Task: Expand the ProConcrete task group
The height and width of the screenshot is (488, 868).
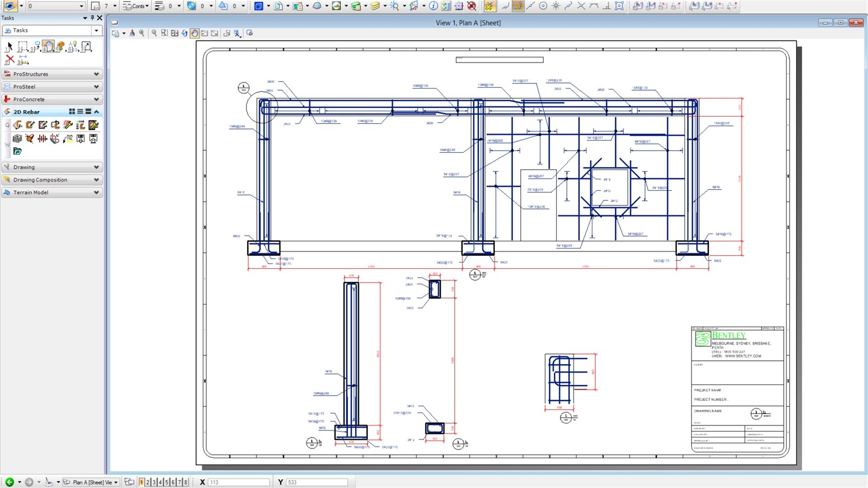Action: point(96,99)
